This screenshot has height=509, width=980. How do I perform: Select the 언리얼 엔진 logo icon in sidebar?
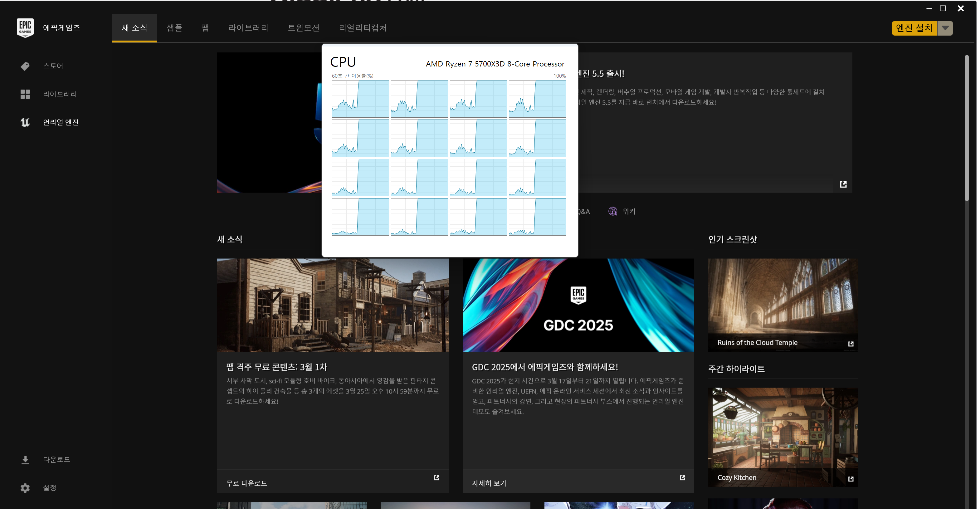click(25, 122)
